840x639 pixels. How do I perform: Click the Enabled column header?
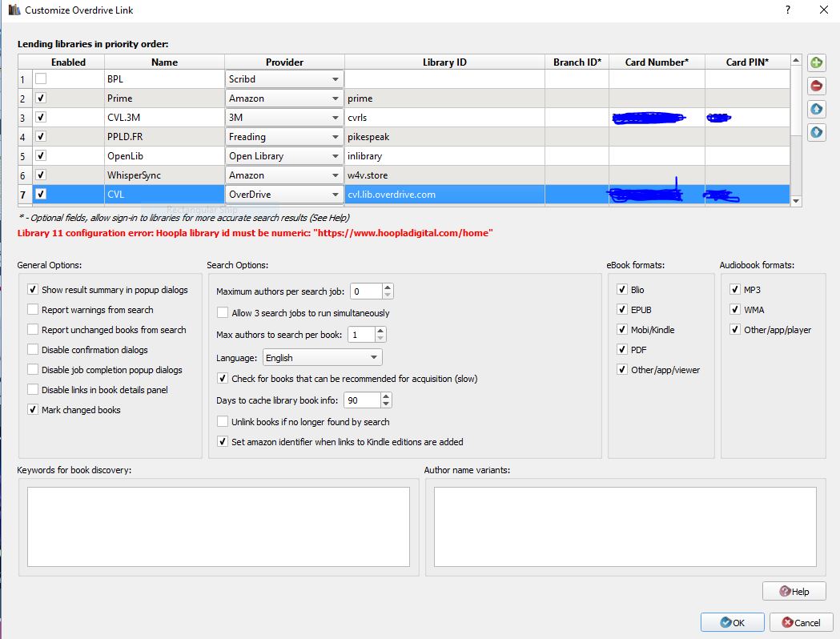pos(69,62)
